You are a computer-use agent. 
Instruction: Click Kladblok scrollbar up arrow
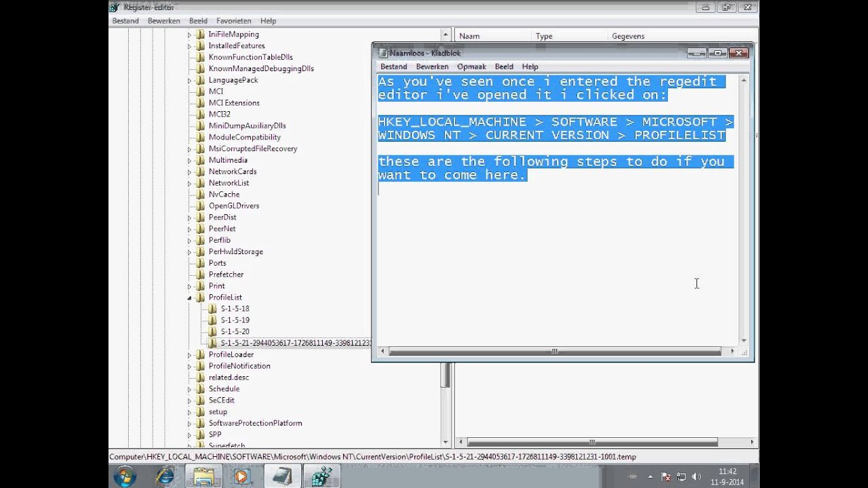[743, 80]
